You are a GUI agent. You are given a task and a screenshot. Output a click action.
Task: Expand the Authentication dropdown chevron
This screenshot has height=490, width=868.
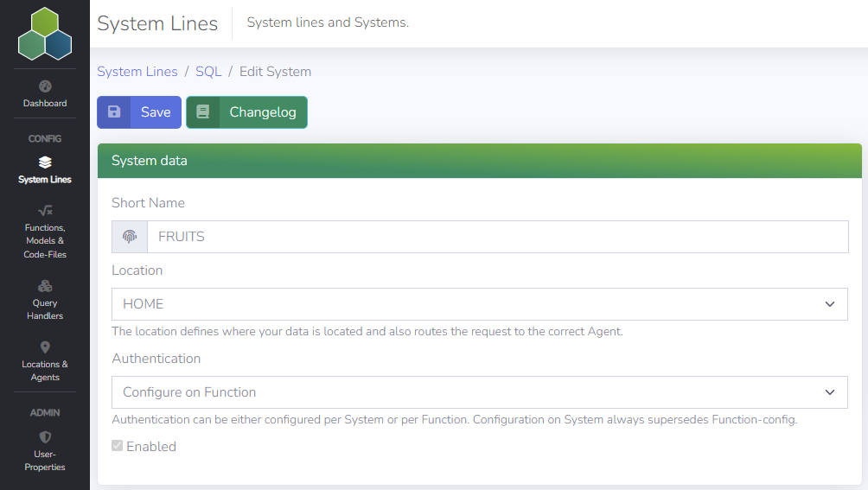point(829,392)
